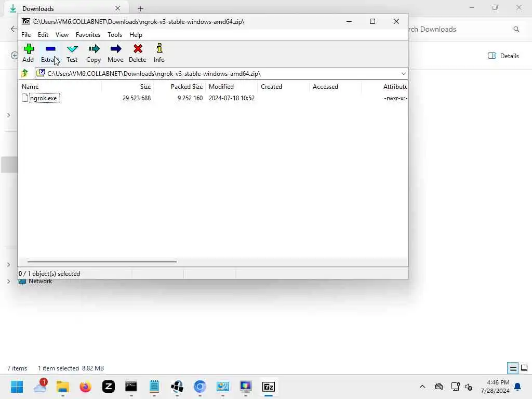
Task: Select Network in the navigation pane
Action: click(x=40, y=281)
